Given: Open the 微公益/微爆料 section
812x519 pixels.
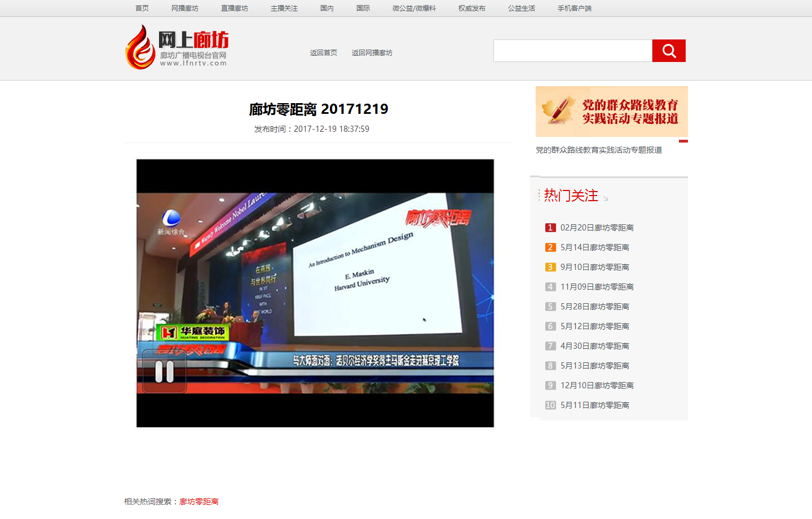Looking at the screenshot, I should tap(414, 8).
